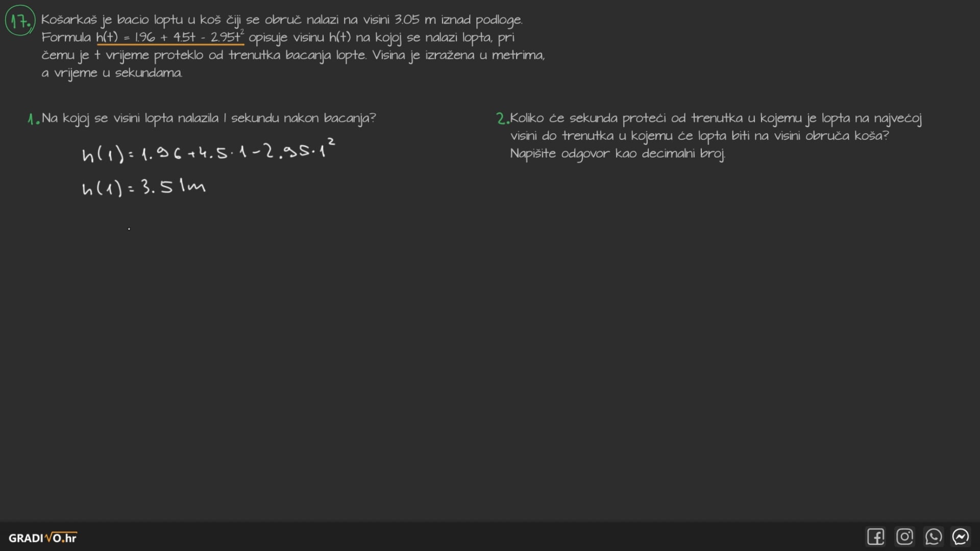Open the Facebook icon in the footer
This screenshot has width=980, height=551.
(875, 537)
